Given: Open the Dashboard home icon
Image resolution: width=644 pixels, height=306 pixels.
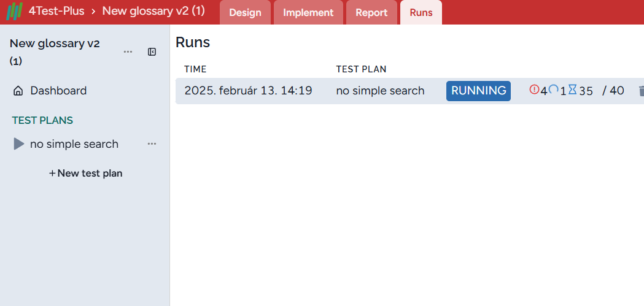Looking at the screenshot, I should tap(18, 91).
